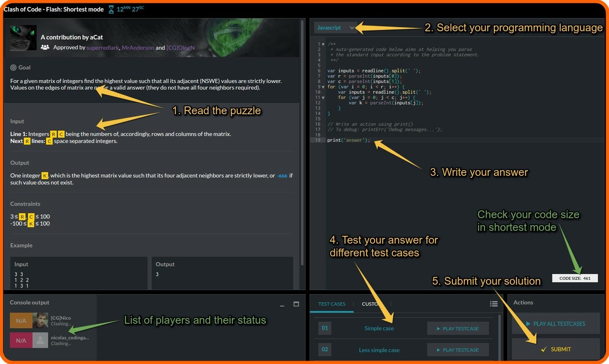Click the remaining time 12MN 27SC

coord(130,9)
